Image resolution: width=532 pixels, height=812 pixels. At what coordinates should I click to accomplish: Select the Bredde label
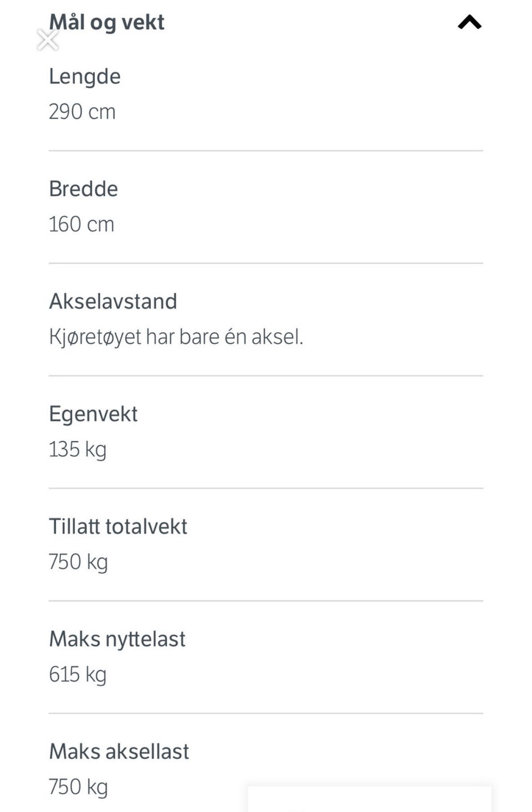(83, 189)
